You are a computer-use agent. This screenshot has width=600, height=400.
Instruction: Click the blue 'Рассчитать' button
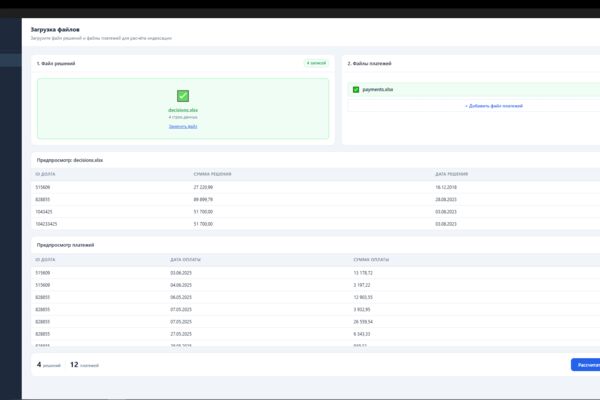586,365
